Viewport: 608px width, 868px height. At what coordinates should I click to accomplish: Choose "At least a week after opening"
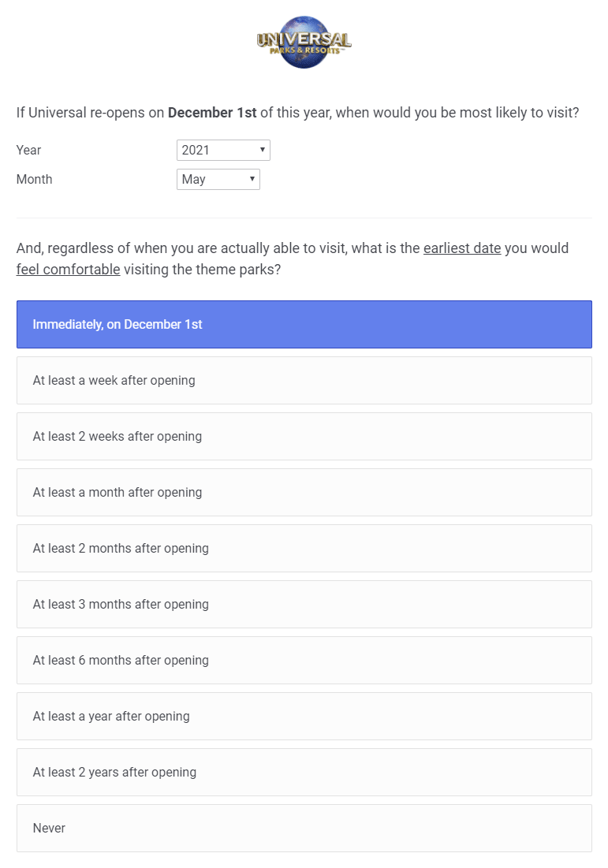(304, 380)
